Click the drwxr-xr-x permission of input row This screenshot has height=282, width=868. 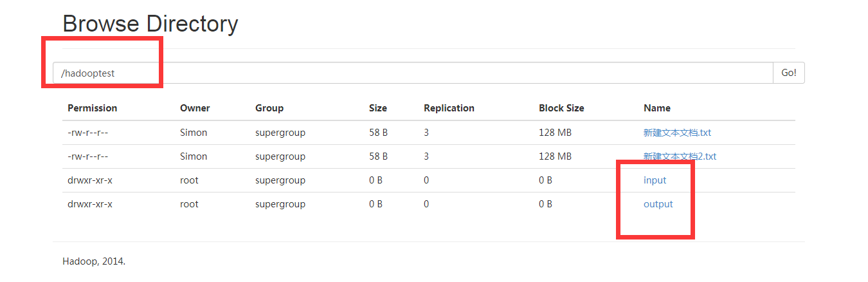90,180
